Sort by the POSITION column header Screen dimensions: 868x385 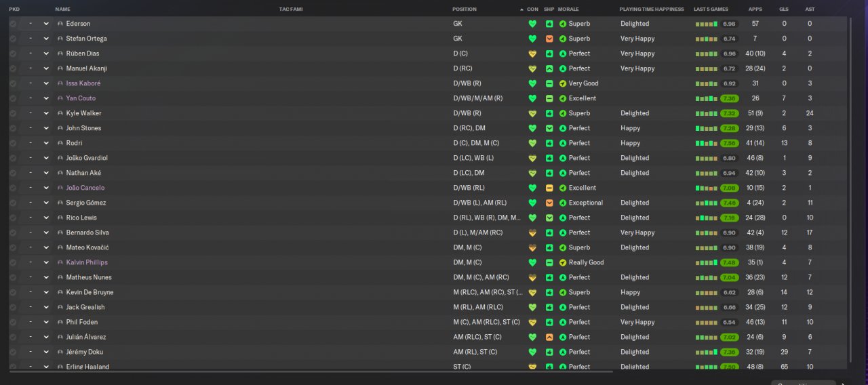point(465,9)
